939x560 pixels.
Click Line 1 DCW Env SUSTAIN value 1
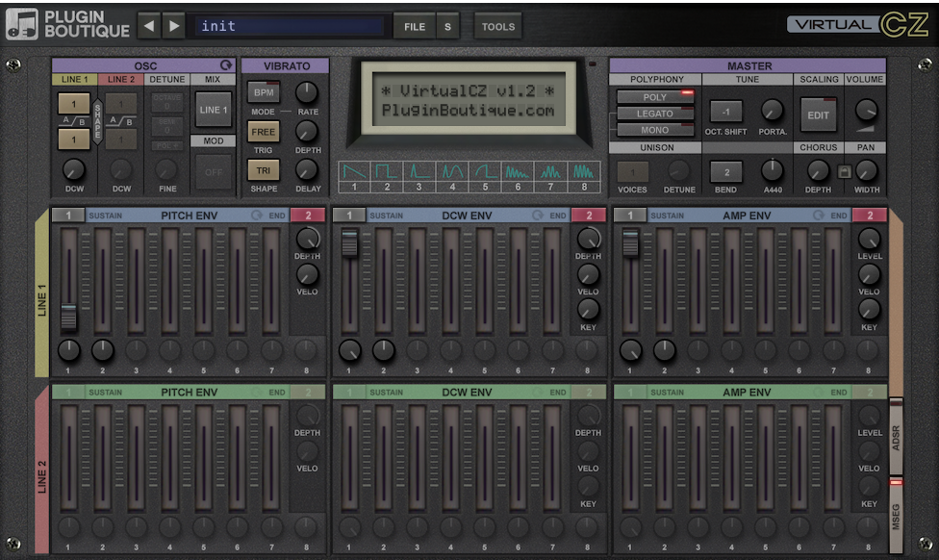(x=349, y=215)
